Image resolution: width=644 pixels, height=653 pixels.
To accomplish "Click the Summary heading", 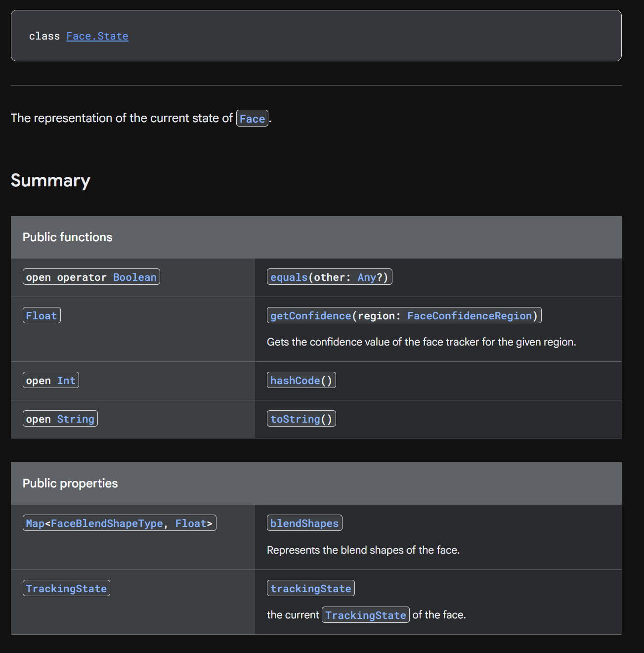I will coord(50,180).
